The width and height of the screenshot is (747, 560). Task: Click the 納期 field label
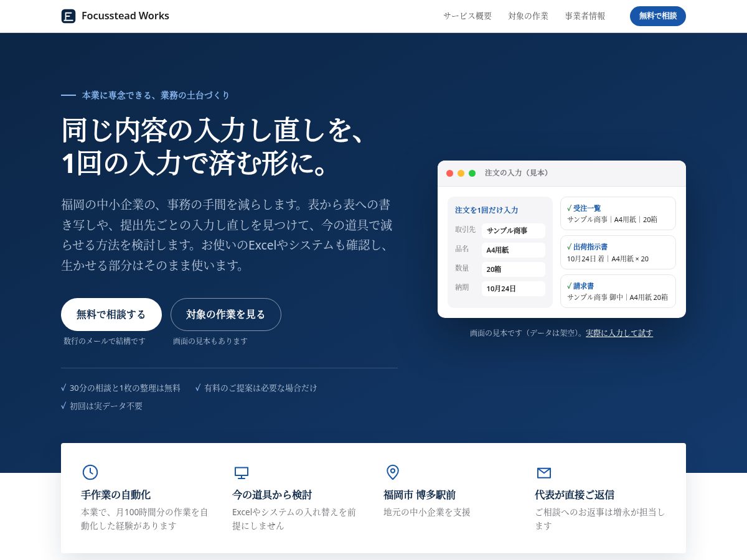[462, 287]
